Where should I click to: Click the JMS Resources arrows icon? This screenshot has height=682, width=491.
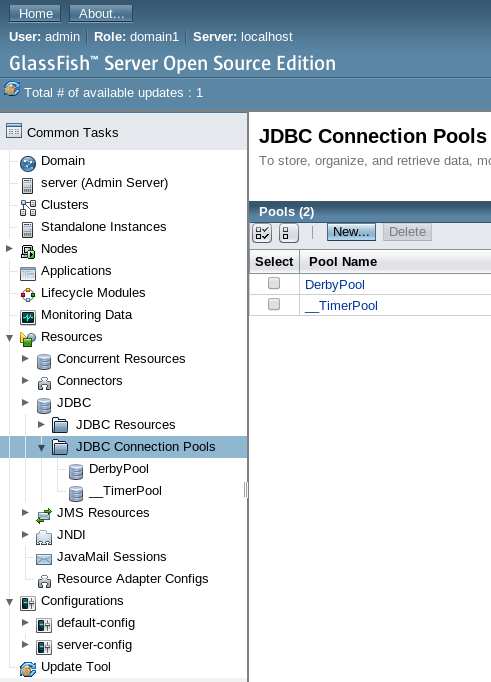coord(44,515)
